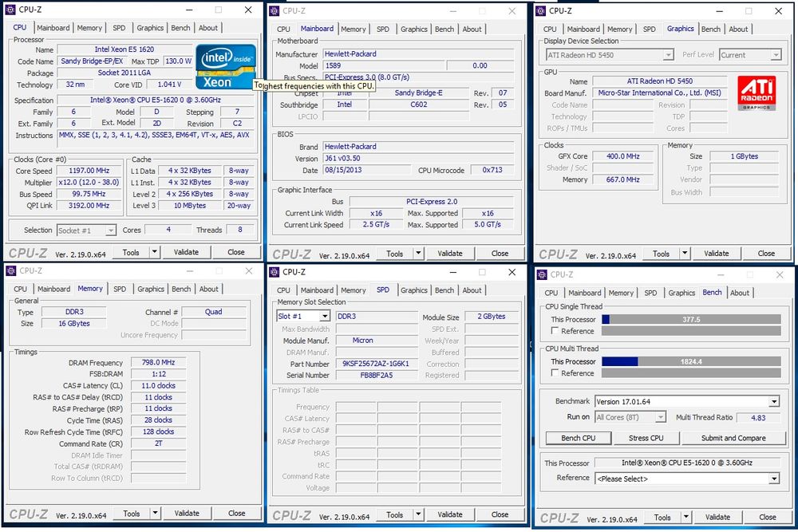Click CPU Multi Thread score bar 1824.4
The width and height of the screenshot is (798, 532).
pos(691,361)
